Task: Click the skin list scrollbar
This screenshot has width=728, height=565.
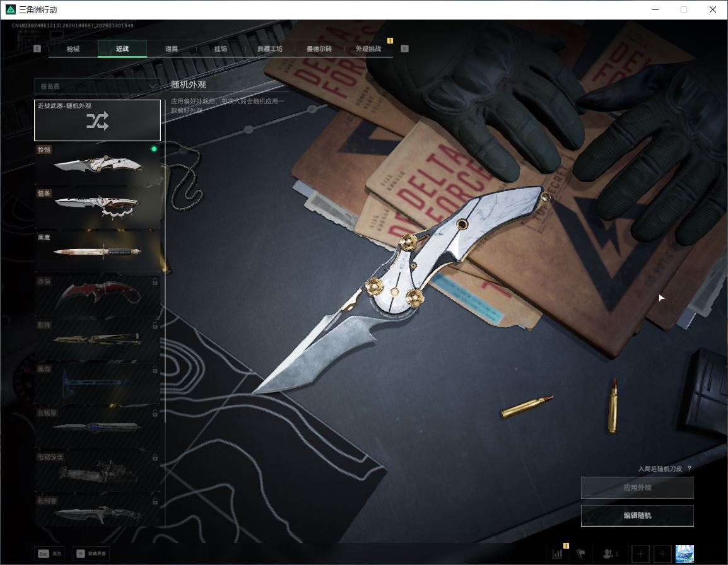Action: tap(165, 260)
